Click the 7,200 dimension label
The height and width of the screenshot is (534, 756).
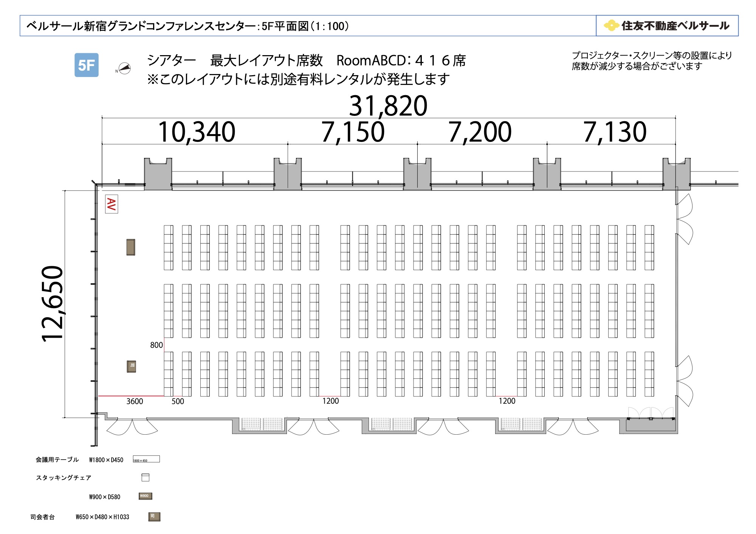click(480, 132)
